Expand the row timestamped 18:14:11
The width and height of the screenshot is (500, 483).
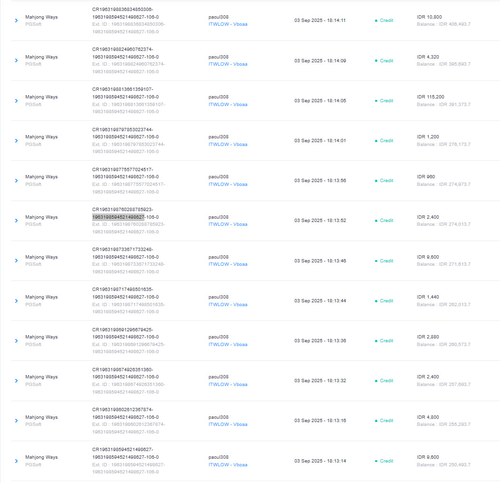coord(16,21)
